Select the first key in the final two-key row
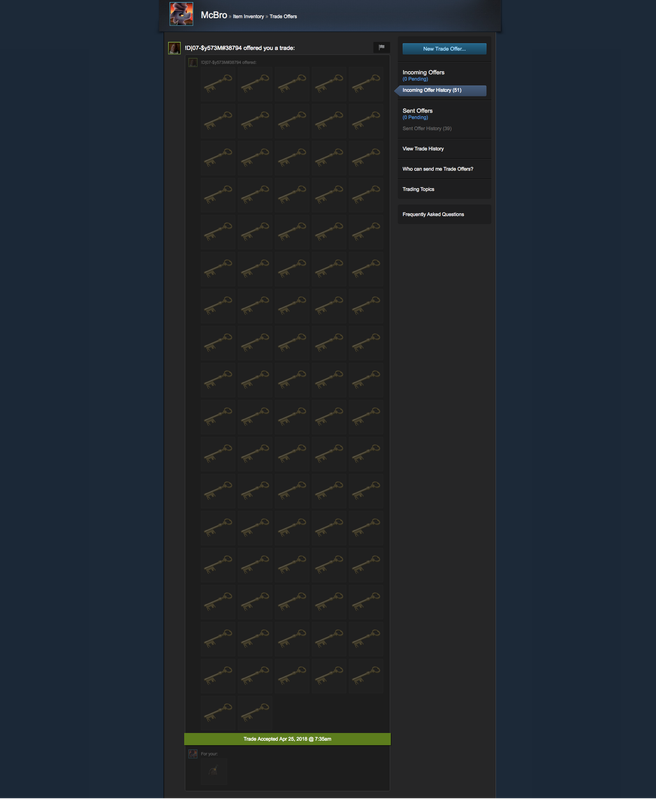Viewport: 656px width, 800px height. click(218, 713)
